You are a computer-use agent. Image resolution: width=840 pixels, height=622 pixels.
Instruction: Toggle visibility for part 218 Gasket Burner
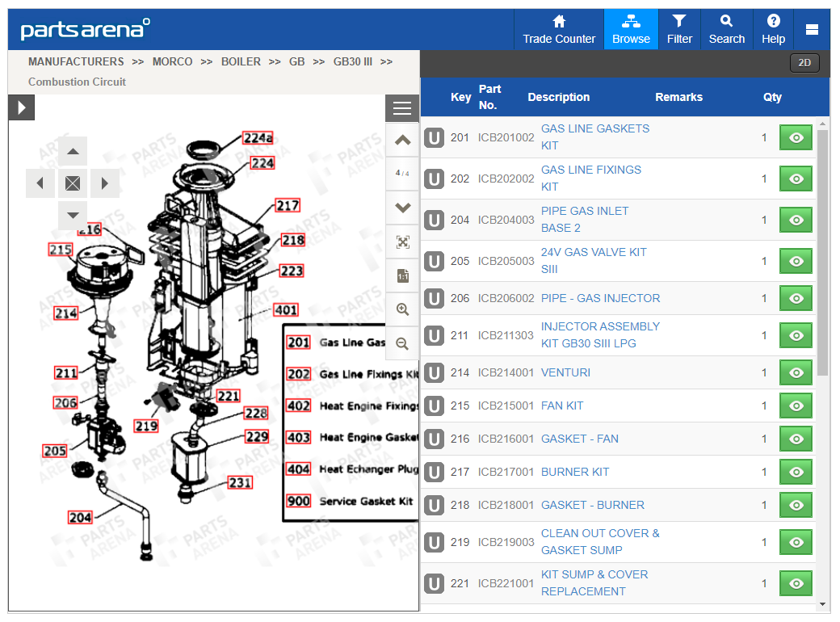click(x=796, y=505)
